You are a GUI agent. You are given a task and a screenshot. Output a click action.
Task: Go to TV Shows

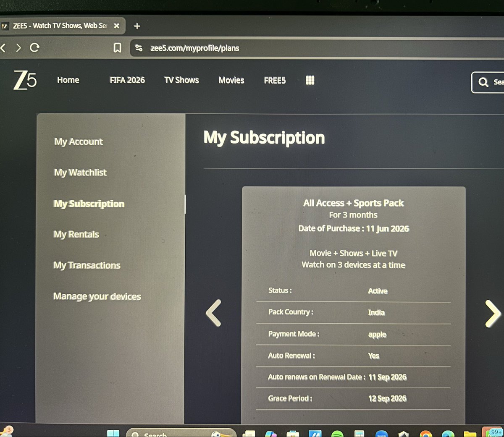(x=181, y=80)
